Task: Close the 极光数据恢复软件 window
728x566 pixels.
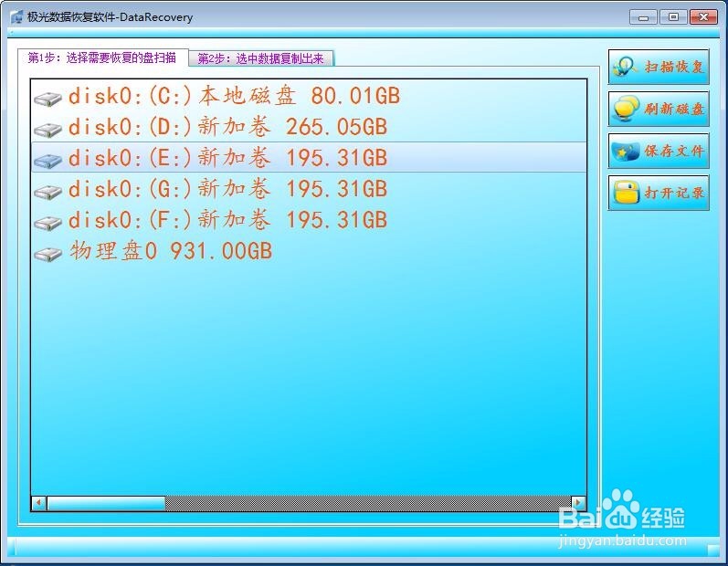Action: [x=703, y=17]
